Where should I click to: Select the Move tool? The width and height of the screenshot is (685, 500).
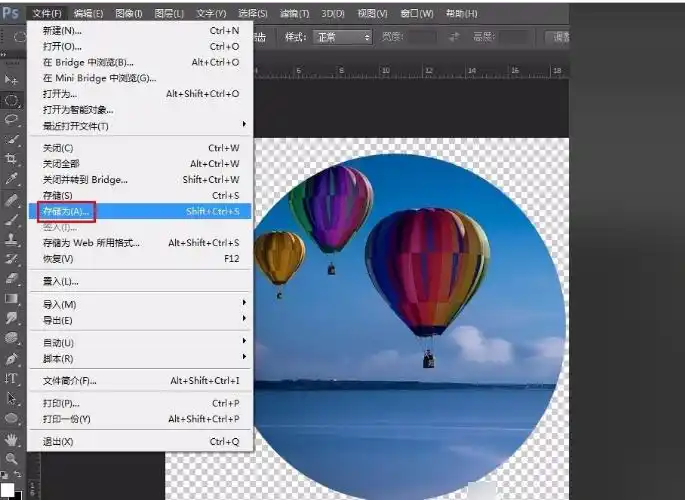pos(12,79)
